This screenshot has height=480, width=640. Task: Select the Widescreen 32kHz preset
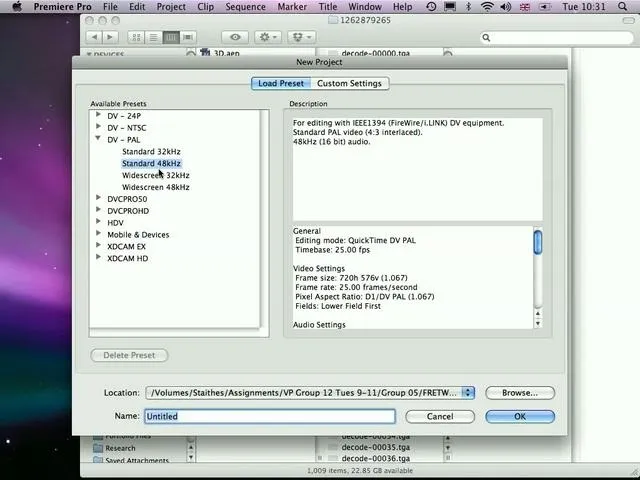click(x=156, y=175)
